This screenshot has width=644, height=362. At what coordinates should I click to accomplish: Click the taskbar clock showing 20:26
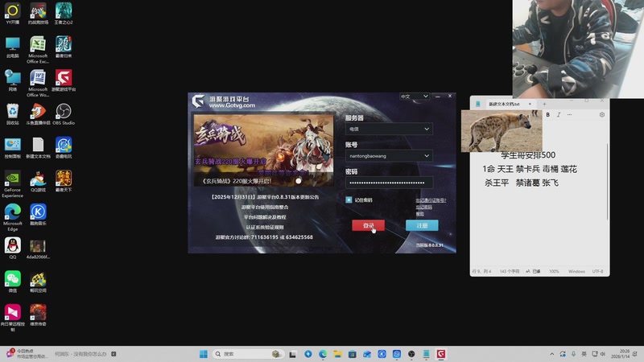tap(621, 354)
